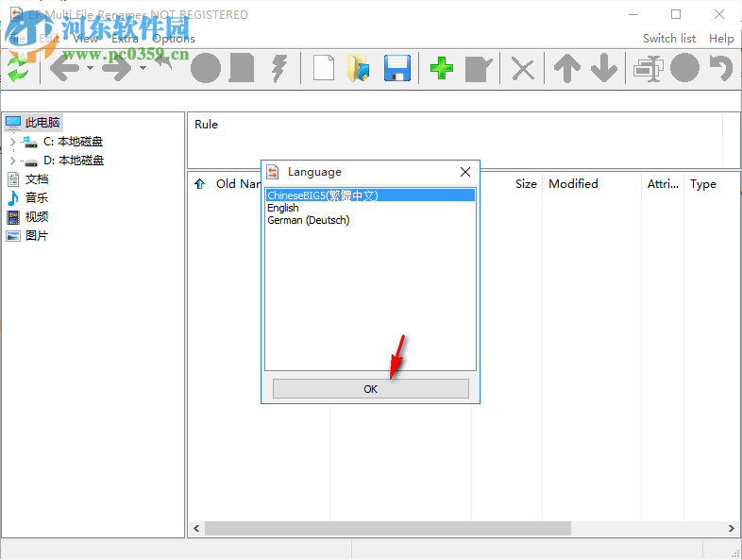
Task: Open the Help menu
Action: tap(721, 39)
